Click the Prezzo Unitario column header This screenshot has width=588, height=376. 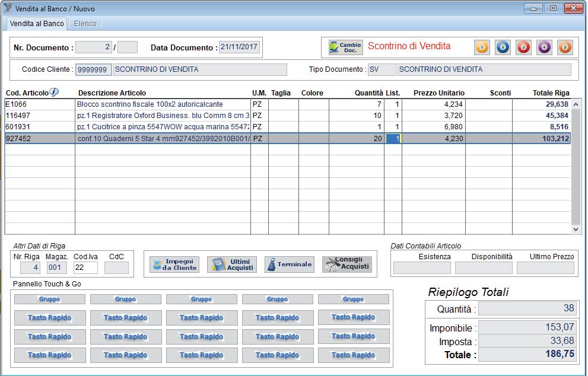point(438,93)
